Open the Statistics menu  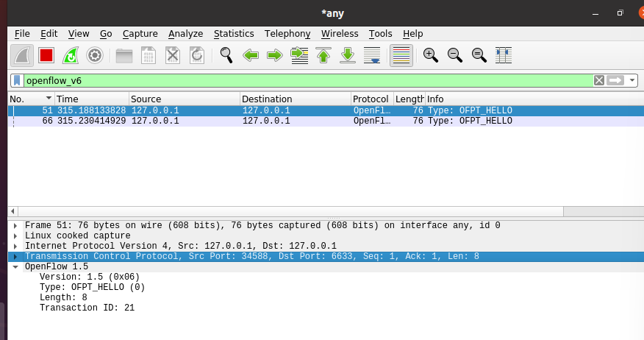pos(234,34)
